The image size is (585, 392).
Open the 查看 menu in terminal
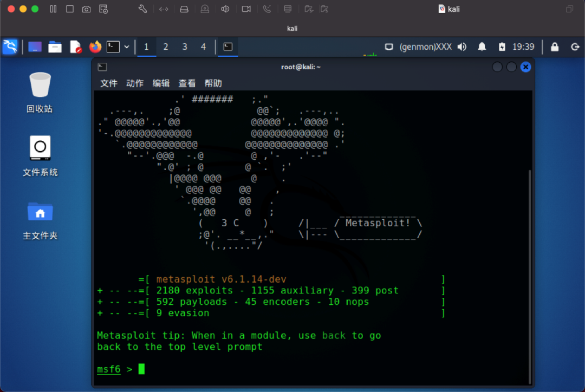click(187, 83)
